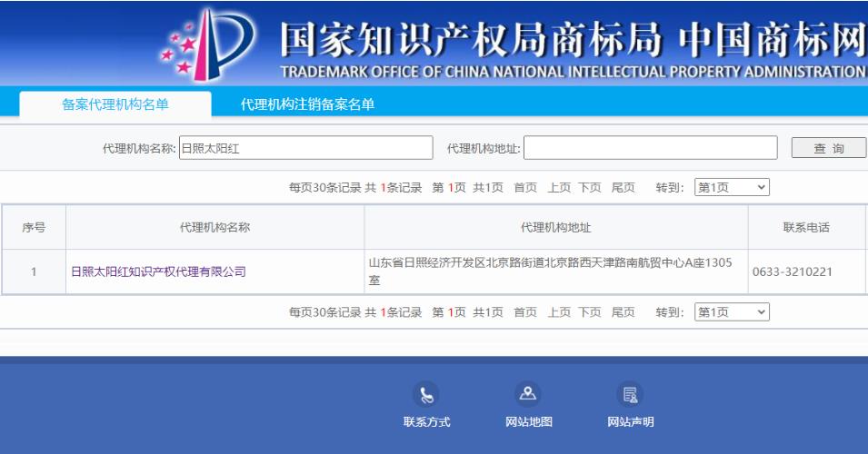This screenshot has width=868, height=454.
Task: Click the 国家知识产权局商标局 header title
Action: 471,40
